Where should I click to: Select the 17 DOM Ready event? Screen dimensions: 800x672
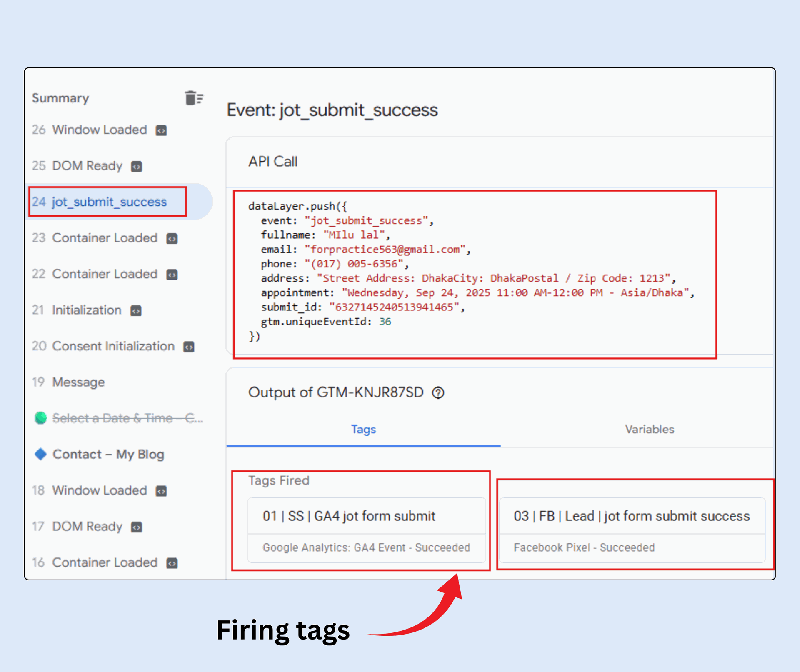(x=87, y=527)
